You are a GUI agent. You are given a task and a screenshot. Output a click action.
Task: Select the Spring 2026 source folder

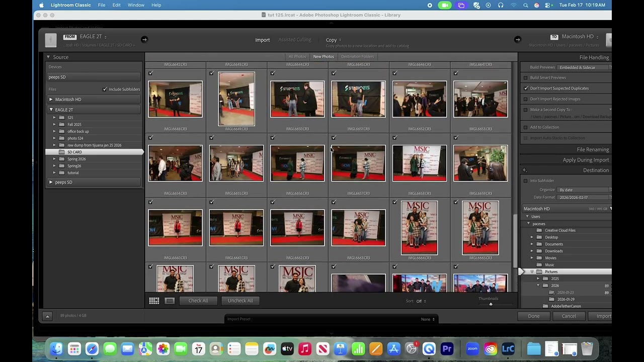point(76,159)
